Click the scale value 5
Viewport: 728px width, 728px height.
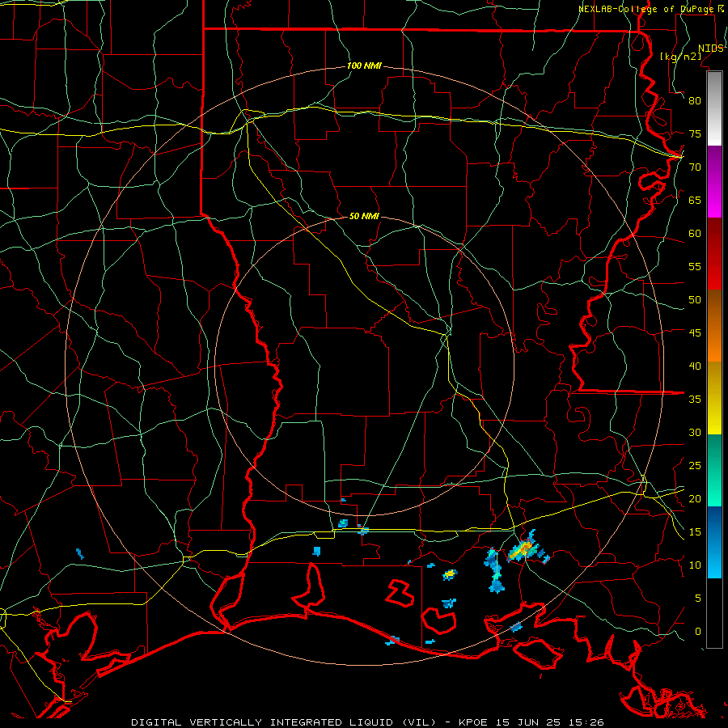(x=698, y=599)
